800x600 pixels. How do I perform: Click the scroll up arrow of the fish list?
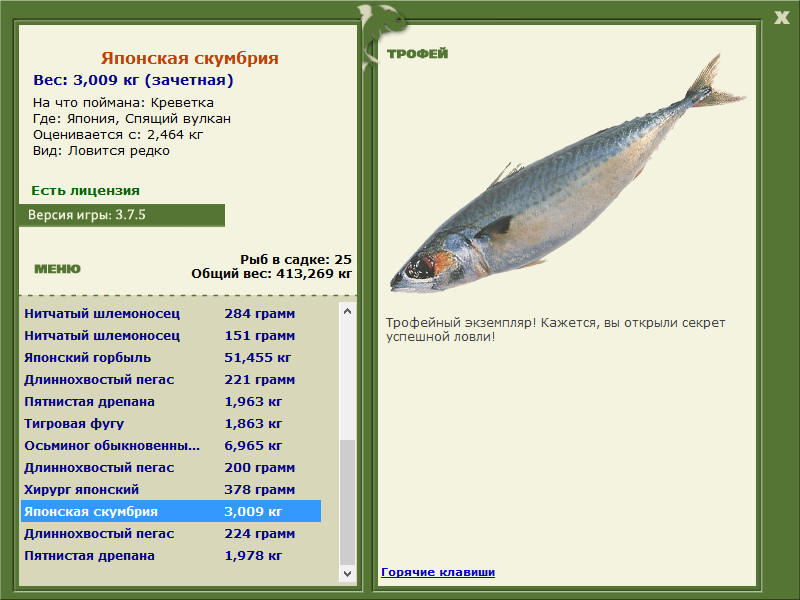[347, 311]
